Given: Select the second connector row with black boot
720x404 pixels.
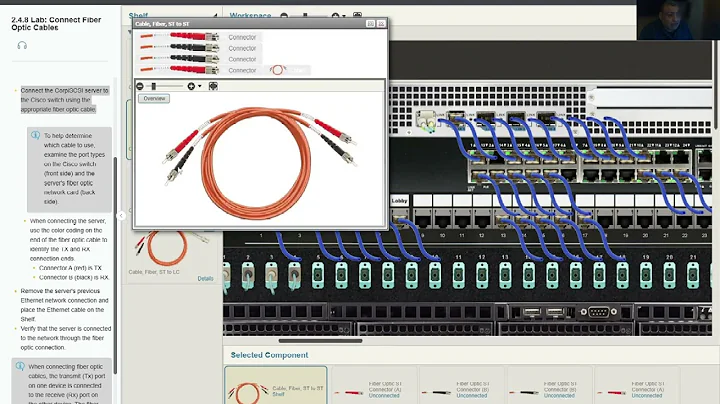Looking at the screenshot, I should (x=200, y=48).
